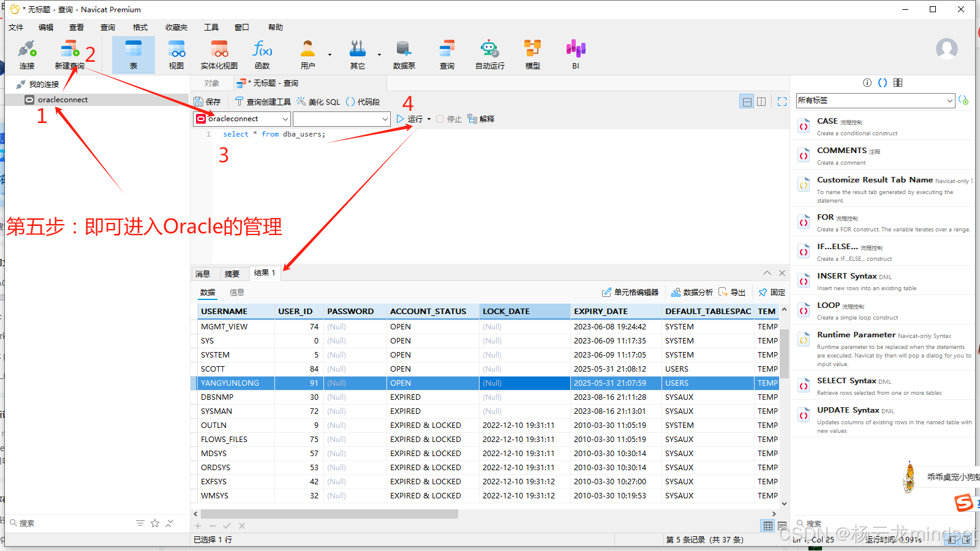Switch to the 信息 (Info) sub-tab
The image size is (980, 551).
237,293
